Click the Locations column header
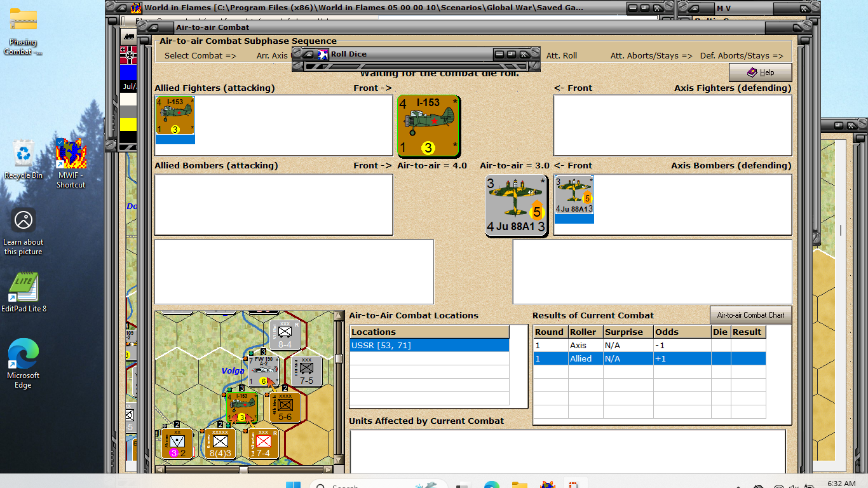Image resolution: width=868 pixels, height=488 pixels. [x=430, y=332]
